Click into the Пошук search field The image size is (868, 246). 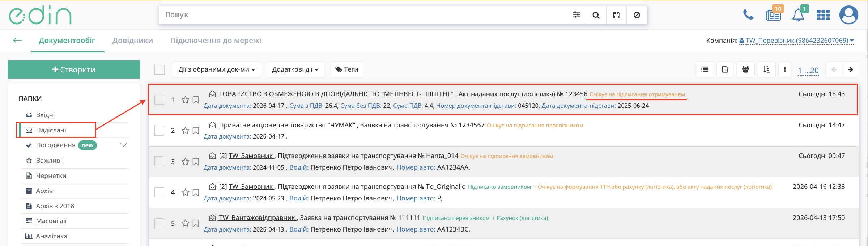362,15
